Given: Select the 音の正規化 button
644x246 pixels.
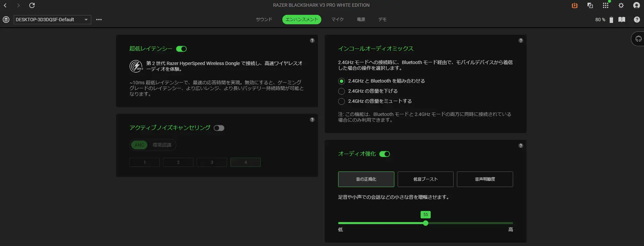Looking at the screenshot, I should pos(366,179).
